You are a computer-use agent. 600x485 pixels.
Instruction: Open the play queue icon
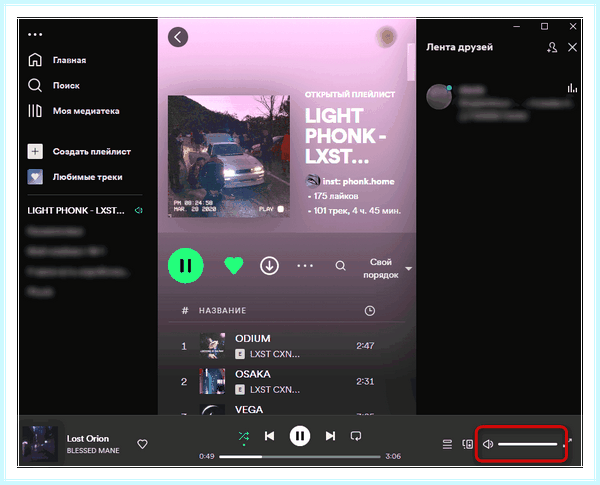tap(447, 444)
